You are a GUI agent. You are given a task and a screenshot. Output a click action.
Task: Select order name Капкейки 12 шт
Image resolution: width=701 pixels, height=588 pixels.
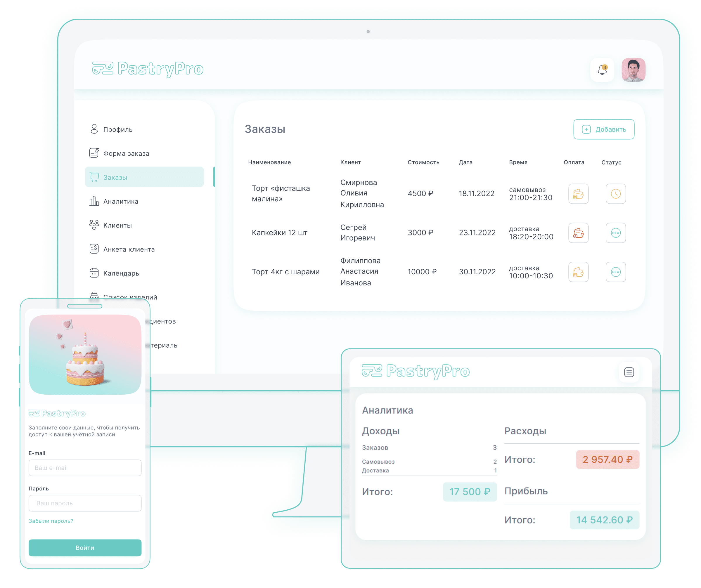click(279, 233)
